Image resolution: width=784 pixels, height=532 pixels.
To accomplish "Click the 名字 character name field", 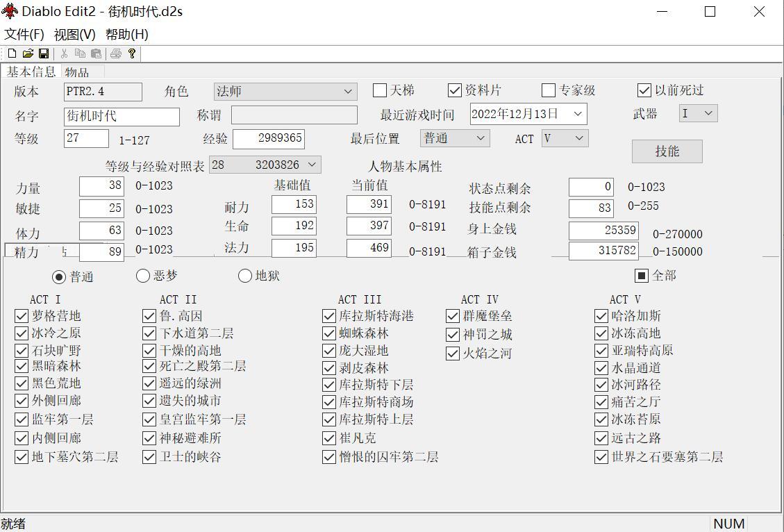I will click(x=122, y=117).
